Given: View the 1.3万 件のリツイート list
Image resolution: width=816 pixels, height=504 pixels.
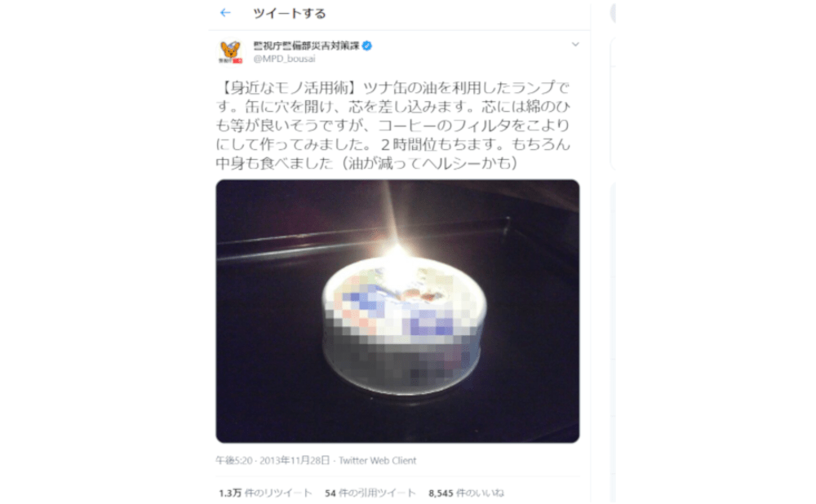Looking at the screenshot, I should pos(265,493).
